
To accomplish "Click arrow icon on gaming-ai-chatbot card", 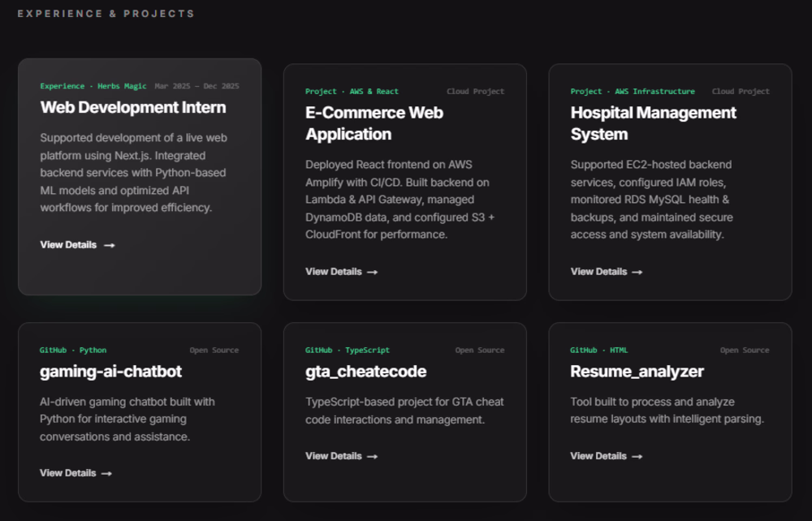I will (106, 473).
